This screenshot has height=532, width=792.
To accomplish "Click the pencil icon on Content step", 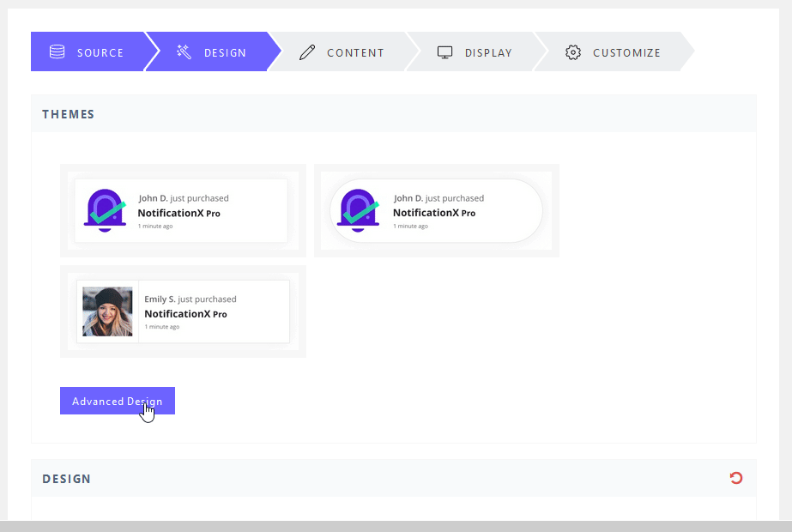I will (307, 52).
